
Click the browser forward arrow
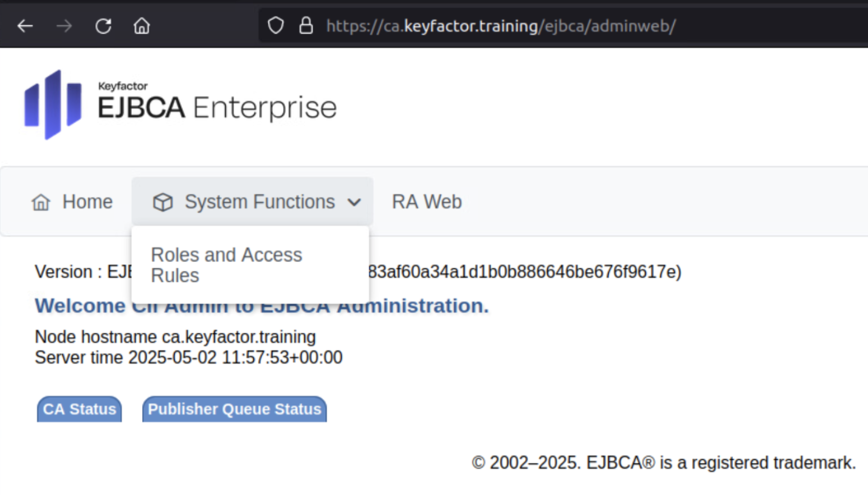pyautogui.click(x=64, y=25)
